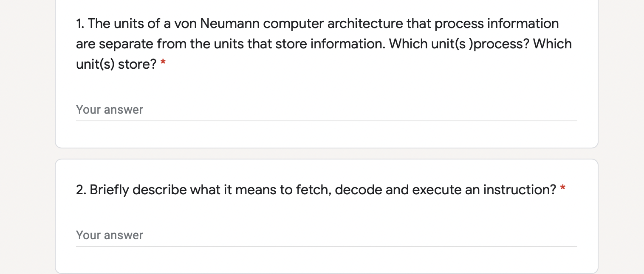Viewport: 644px width, 274px height.
Task: Click the top edge of the question 2 card
Action: pos(327,159)
